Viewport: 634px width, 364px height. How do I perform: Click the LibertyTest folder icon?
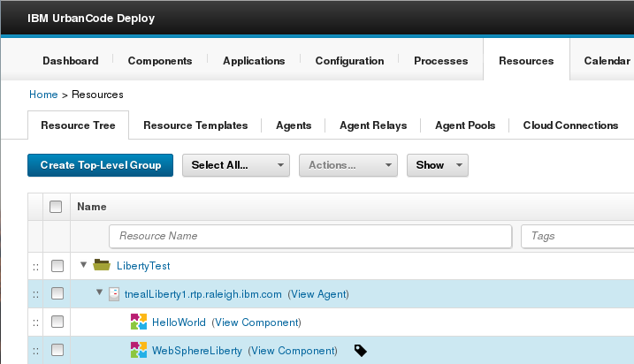coord(101,265)
